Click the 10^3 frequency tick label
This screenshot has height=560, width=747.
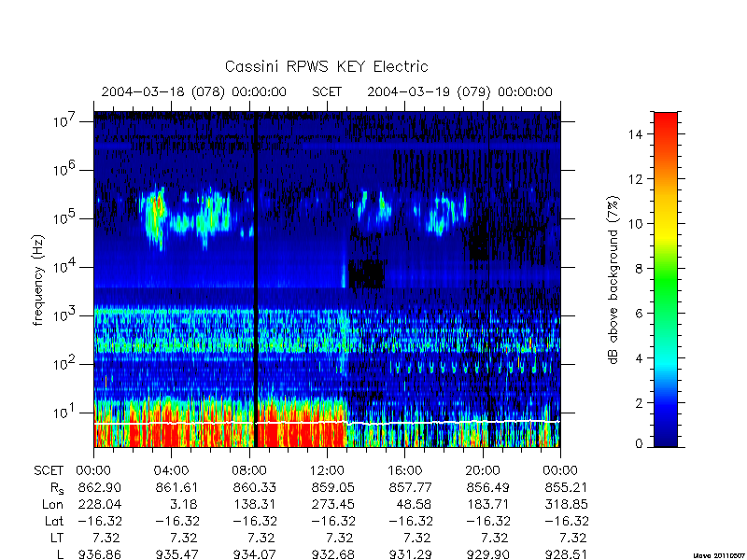tap(65, 315)
